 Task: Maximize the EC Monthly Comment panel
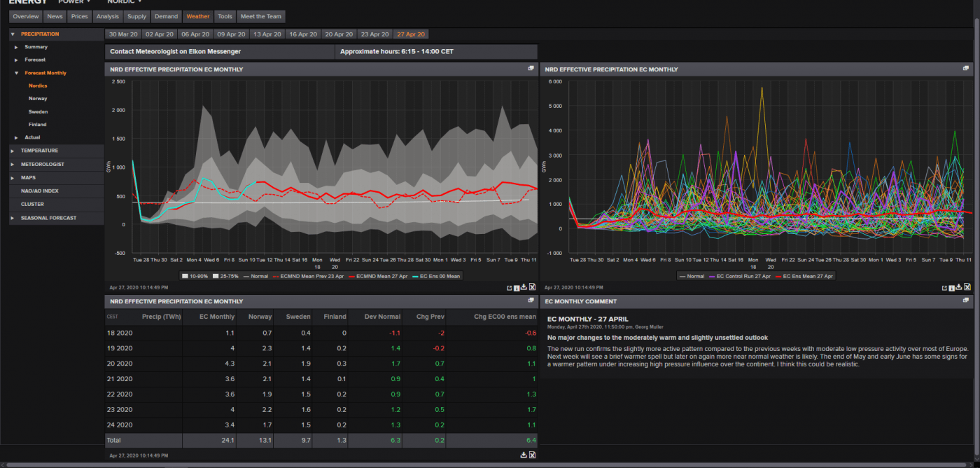[x=966, y=301]
